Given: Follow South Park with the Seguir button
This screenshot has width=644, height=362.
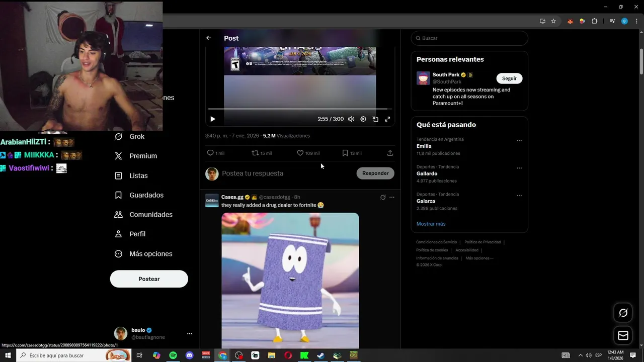Looking at the screenshot, I should 509,78.
